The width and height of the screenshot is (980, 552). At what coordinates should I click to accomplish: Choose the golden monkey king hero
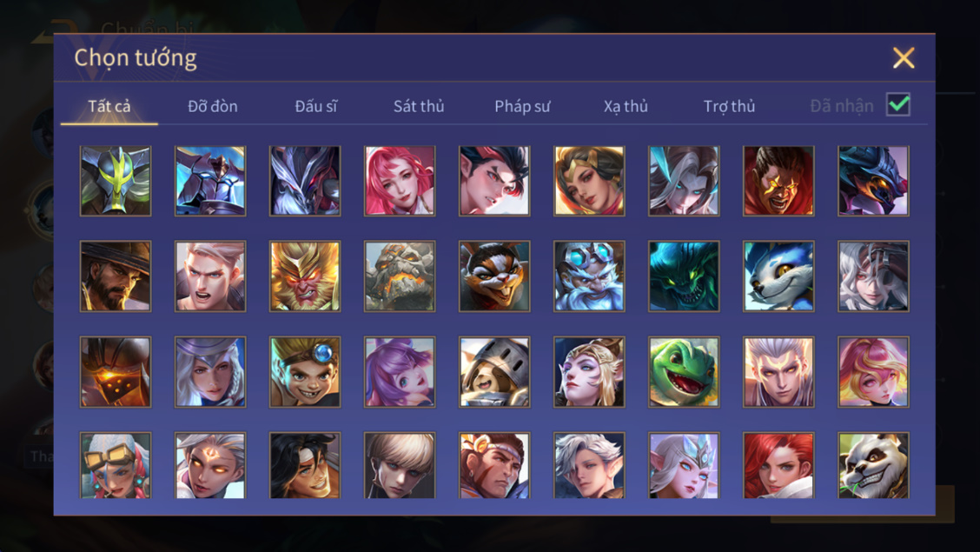(305, 276)
